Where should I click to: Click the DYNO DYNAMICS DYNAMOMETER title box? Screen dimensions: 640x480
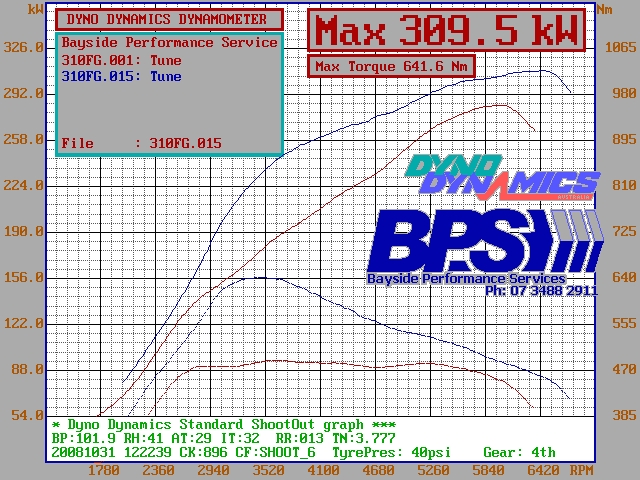tap(169, 19)
